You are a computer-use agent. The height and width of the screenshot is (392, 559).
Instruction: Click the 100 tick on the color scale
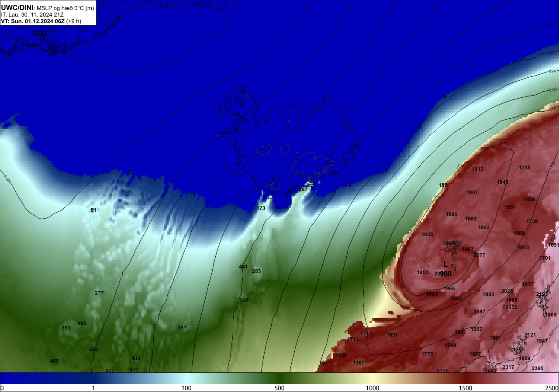(x=186, y=388)
